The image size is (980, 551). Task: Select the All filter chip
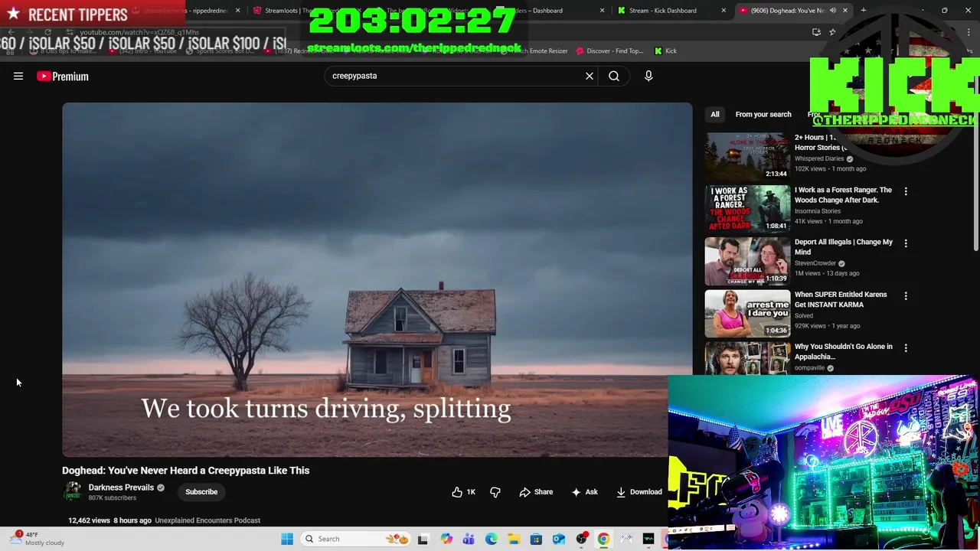(714, 114)
